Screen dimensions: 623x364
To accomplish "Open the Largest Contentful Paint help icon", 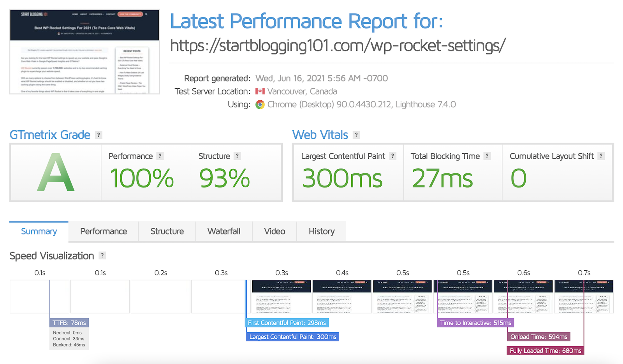I will (x=393, y=156).
